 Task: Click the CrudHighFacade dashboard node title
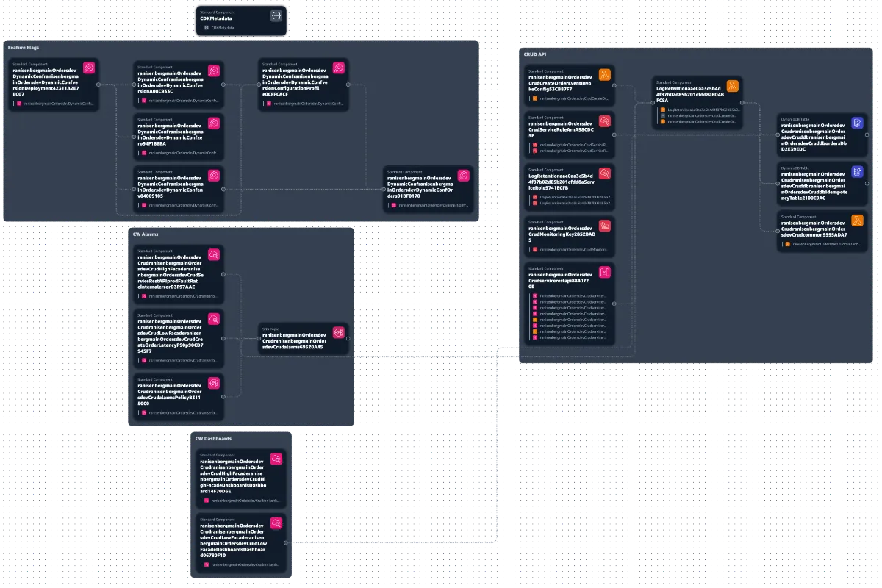(232, 478)
